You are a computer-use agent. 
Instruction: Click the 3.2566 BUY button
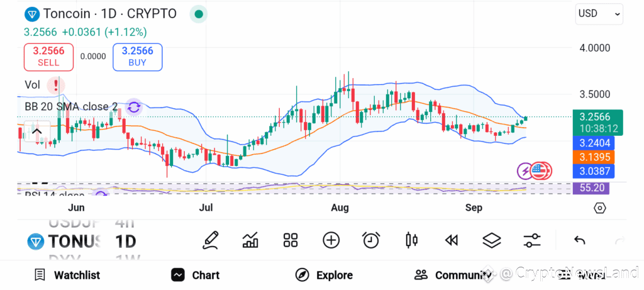click(137, 57)
